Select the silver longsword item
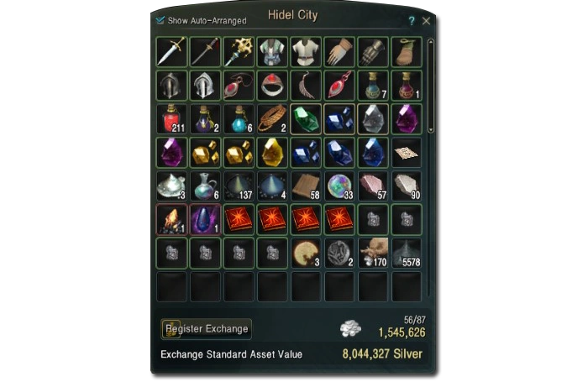This screenshot has height=382, width=588. click(171, 52)
